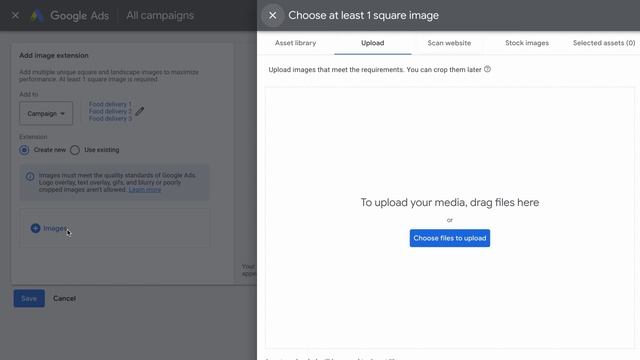Click the drag files here upload area text
This screenshot has height=360, width=640.
click(450, 202)
